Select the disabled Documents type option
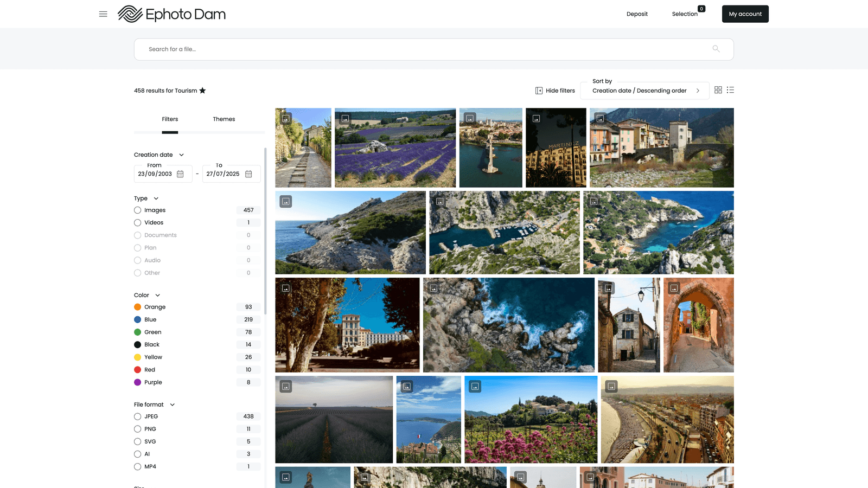Viewport: 868px width, 488px height. coord(137,235)
